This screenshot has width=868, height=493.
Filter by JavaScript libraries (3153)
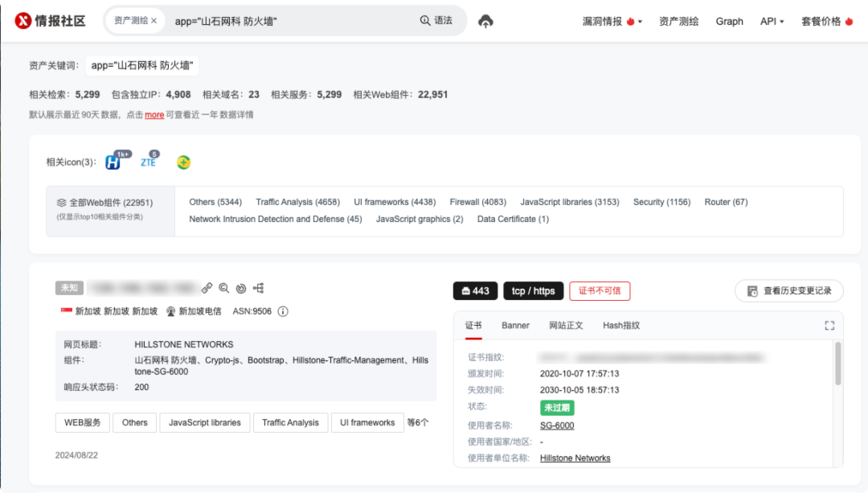coord(570,202)
